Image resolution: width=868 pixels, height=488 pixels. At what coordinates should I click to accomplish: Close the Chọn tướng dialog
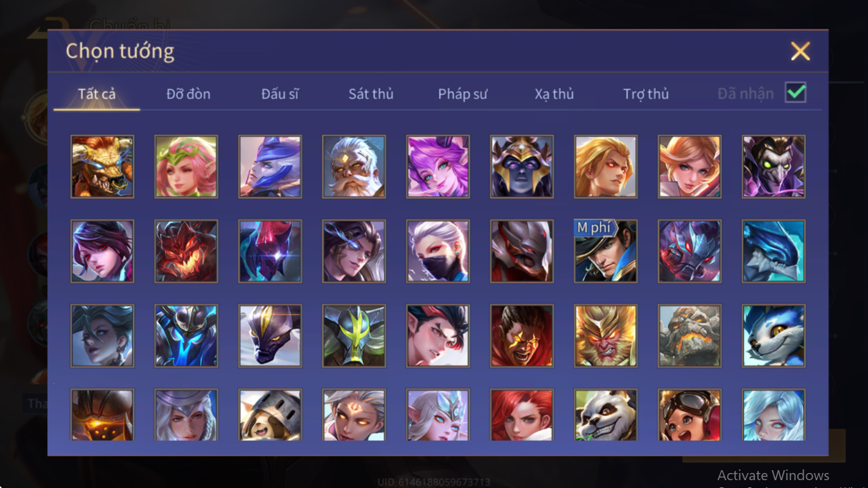coord(800,51)
